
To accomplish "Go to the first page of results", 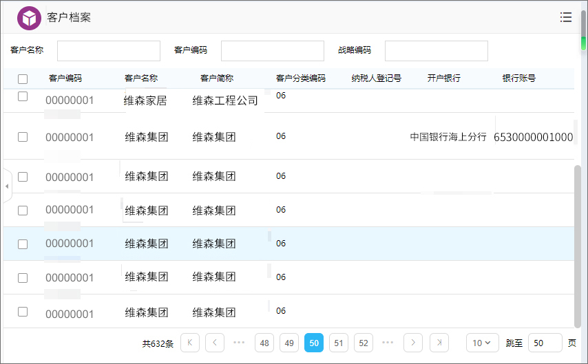I will pyautogui.click(x=190, y=343).
